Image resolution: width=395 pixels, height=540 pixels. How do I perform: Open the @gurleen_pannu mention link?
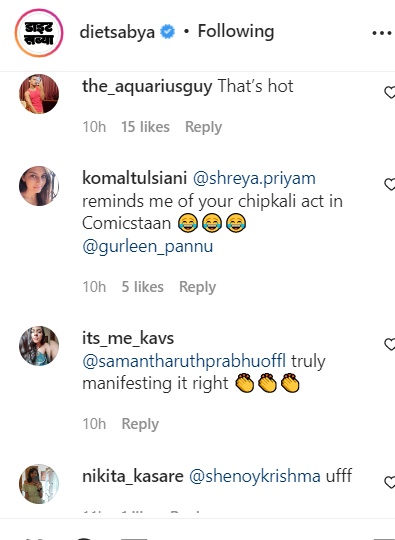tap(148, 247)
